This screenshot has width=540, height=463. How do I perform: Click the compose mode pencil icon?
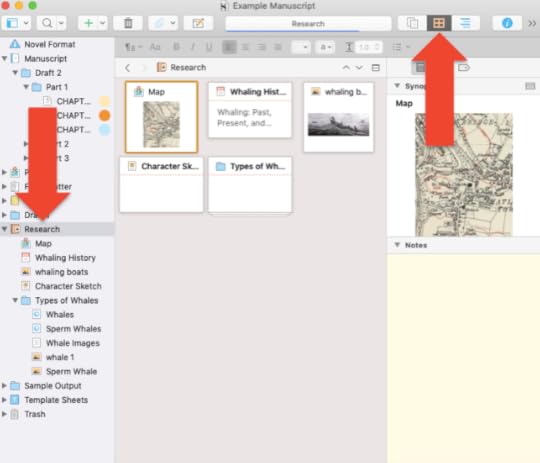click(x=198, y=23)
